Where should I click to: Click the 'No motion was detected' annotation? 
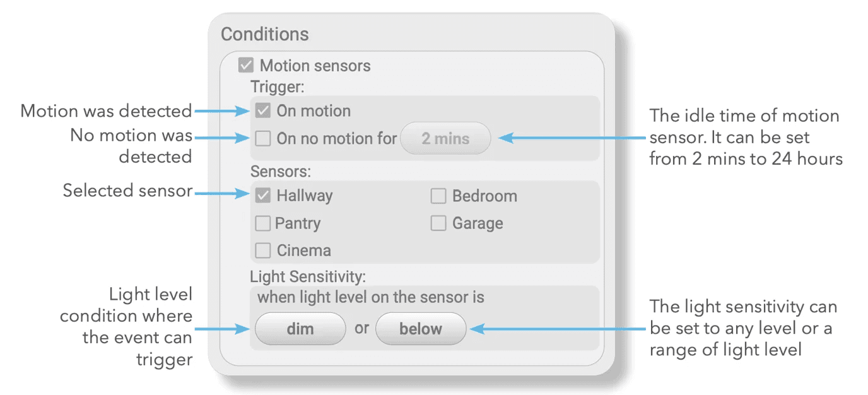pyautogui.click(x=131, y=146)
